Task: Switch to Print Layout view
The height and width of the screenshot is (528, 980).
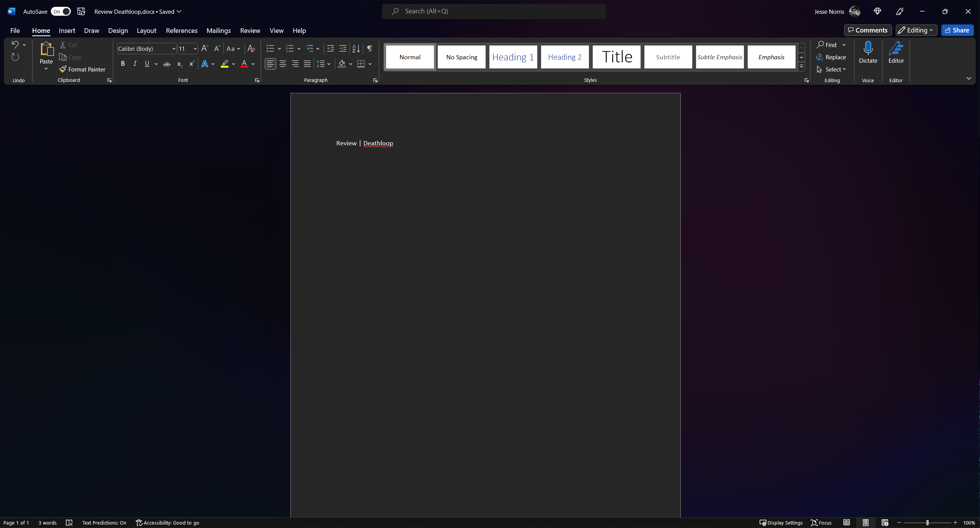Action: (866, 523)
